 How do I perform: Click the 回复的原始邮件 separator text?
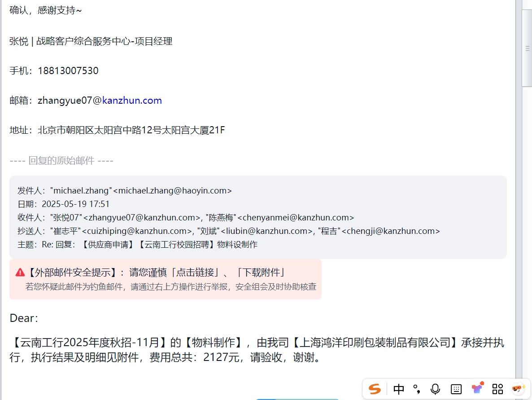point(61,161)
